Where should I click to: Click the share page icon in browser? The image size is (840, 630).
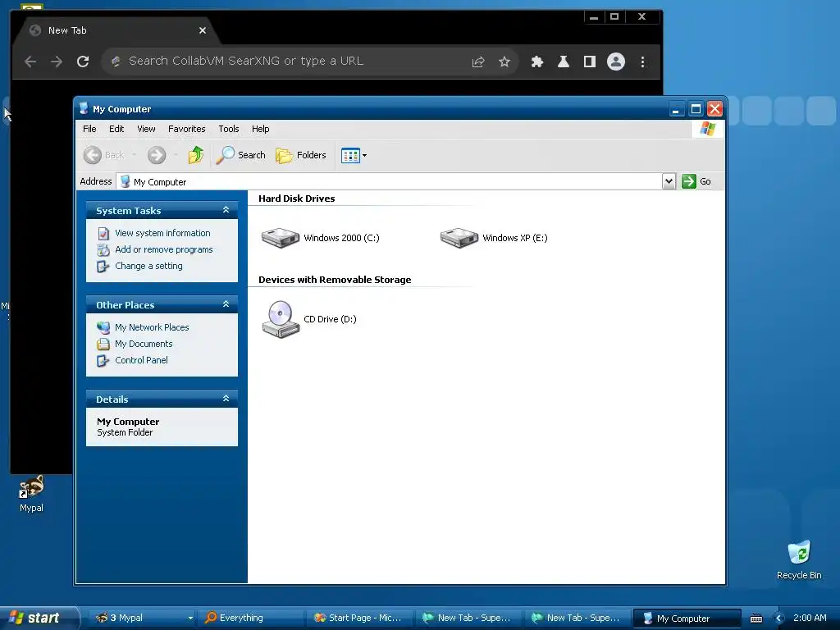tap(478, 62)
